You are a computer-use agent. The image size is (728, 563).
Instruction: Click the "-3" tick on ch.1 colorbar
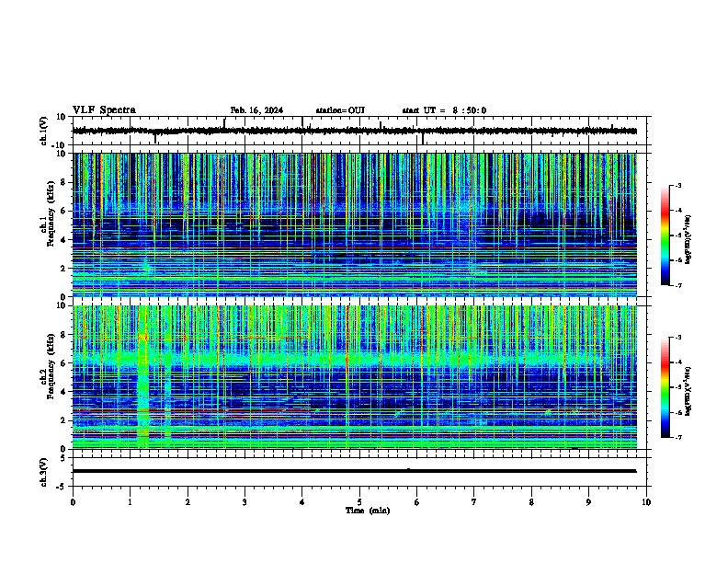pyautogui.click(x=678, y=185)
